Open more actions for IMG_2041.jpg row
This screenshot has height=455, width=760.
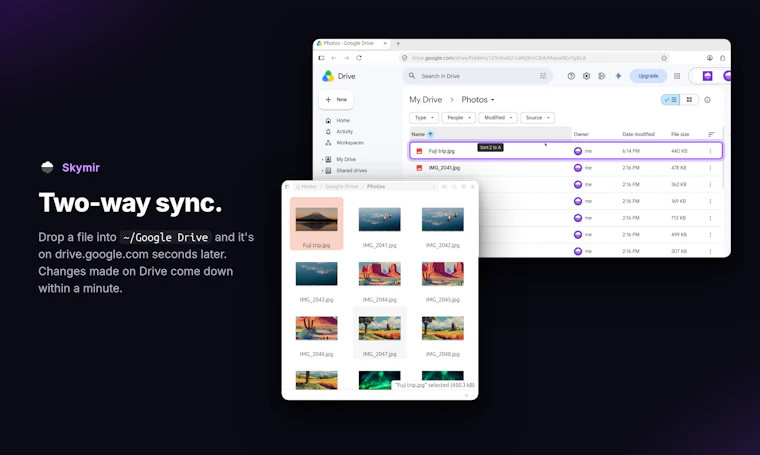point(710,168)
